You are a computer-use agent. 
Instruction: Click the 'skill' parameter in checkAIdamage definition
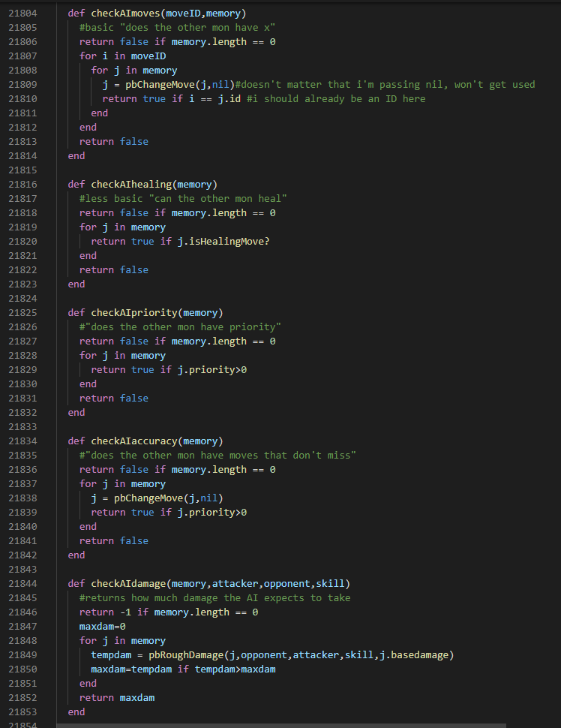[x=331, y=584]
